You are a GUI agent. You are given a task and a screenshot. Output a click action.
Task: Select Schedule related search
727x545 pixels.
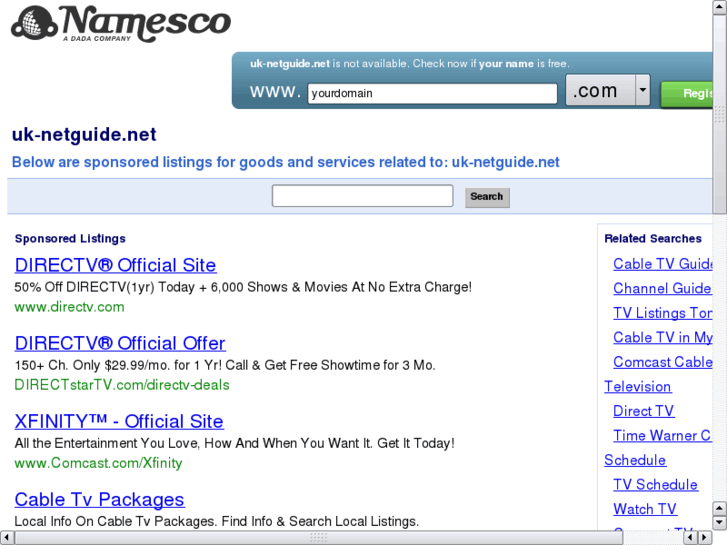[635, 460]
